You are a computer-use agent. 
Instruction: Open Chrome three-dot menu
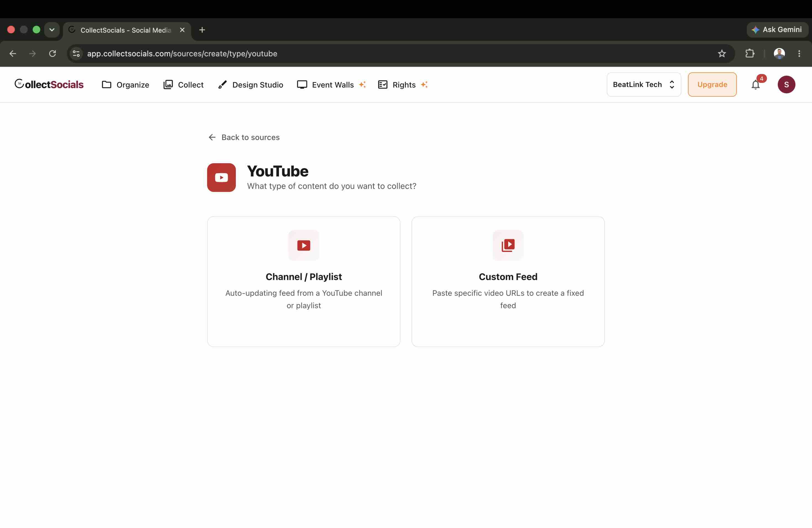[799, 54]
